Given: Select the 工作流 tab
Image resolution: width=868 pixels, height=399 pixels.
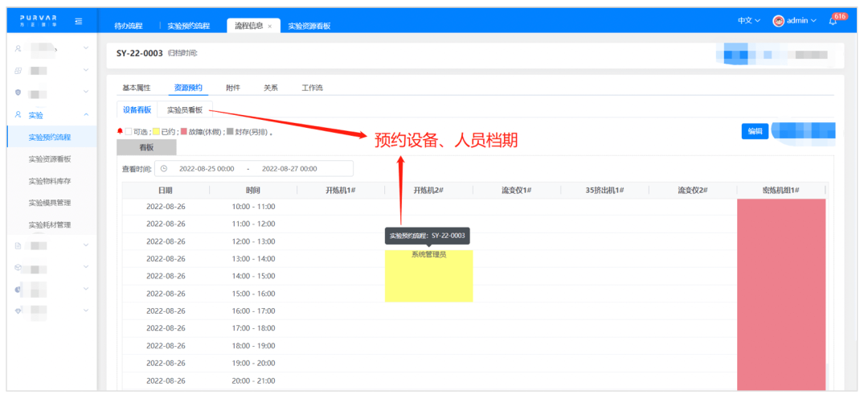Looking at the screenshot, I should click(312, 88).
